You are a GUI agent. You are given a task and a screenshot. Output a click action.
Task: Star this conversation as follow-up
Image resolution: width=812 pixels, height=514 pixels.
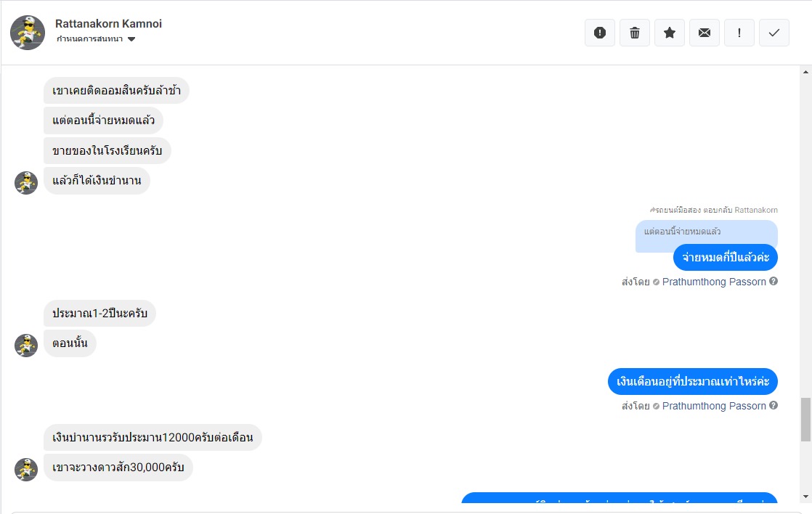point(670,33)
